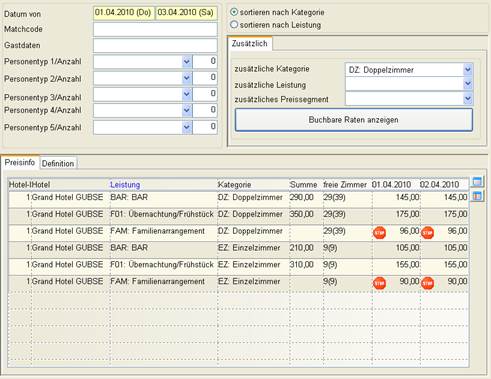The width and height of the screenshot is (491, 379).
Task: Select 'FAM: Familienarrangement' in Einzelzimmer row
Action: coord(158,281)
